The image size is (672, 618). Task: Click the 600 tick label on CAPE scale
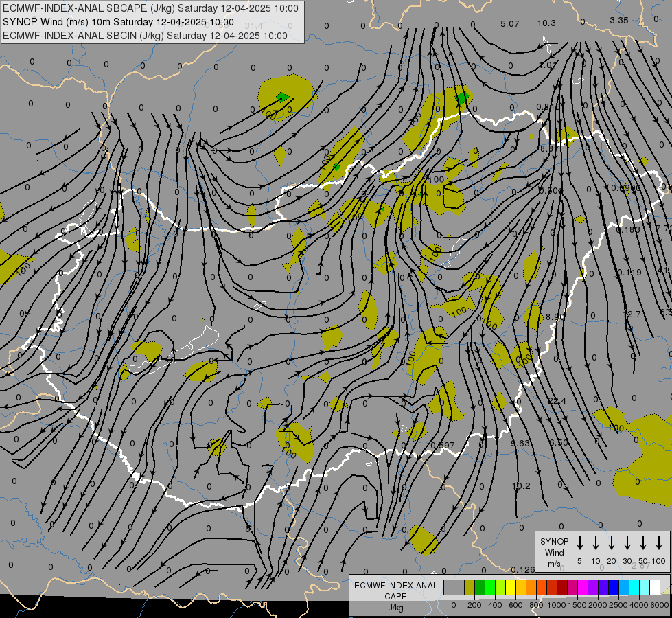[515, 605]
